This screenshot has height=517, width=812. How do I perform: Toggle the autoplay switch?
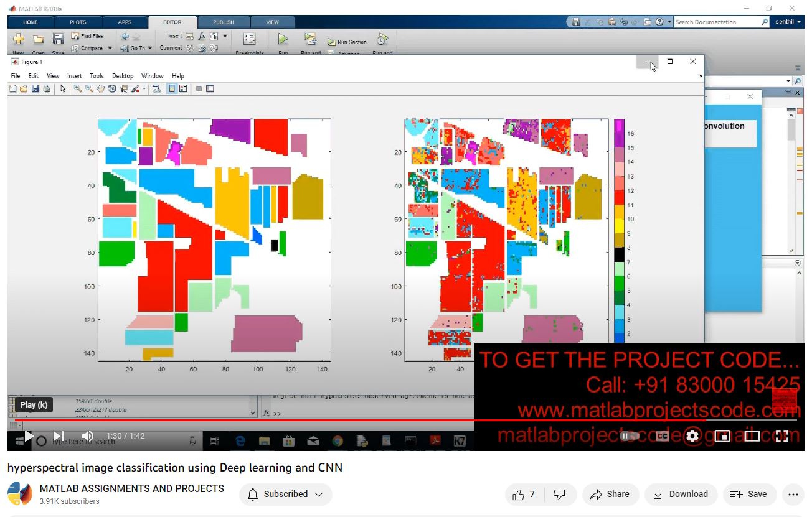click(630, 436)
